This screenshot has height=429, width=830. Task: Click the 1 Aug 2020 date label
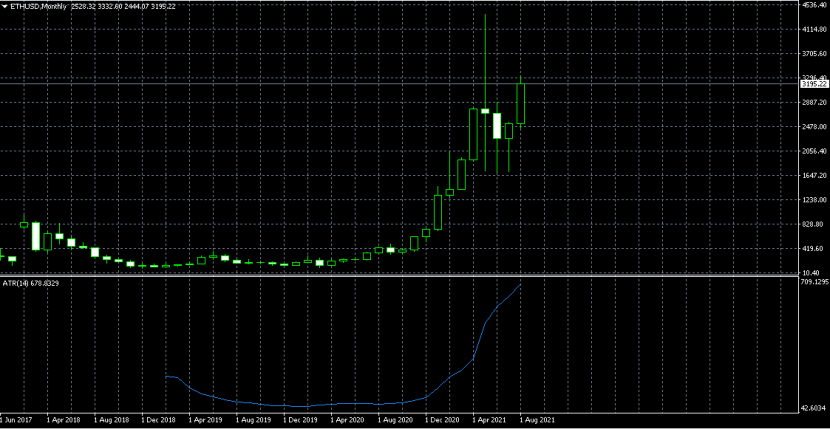pos(395,419)
